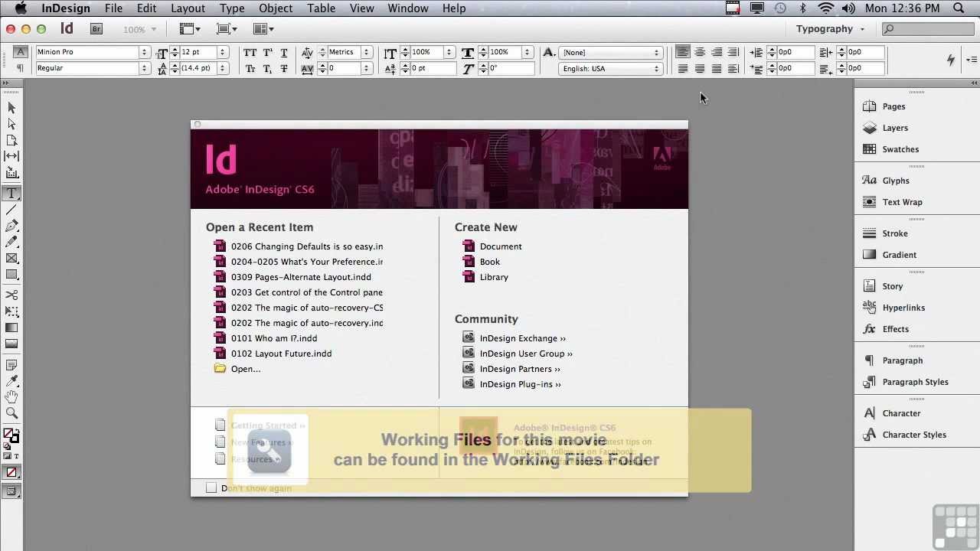
Task: Open the Swatches panel
Action: 890,149
